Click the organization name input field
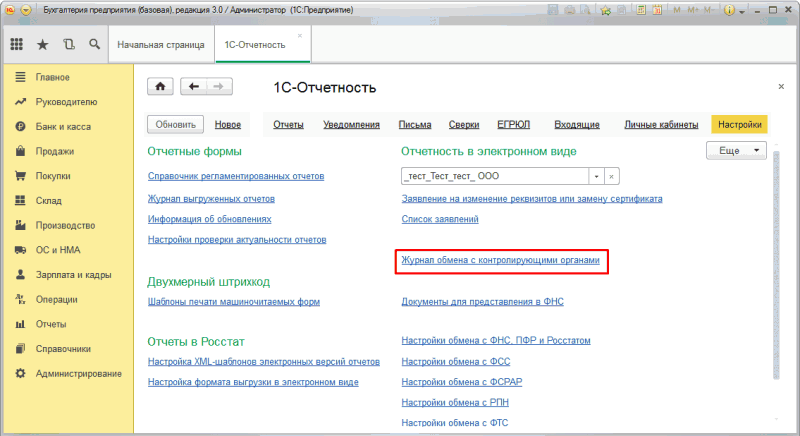Screen dimensions: 800x436 (493, 176)
